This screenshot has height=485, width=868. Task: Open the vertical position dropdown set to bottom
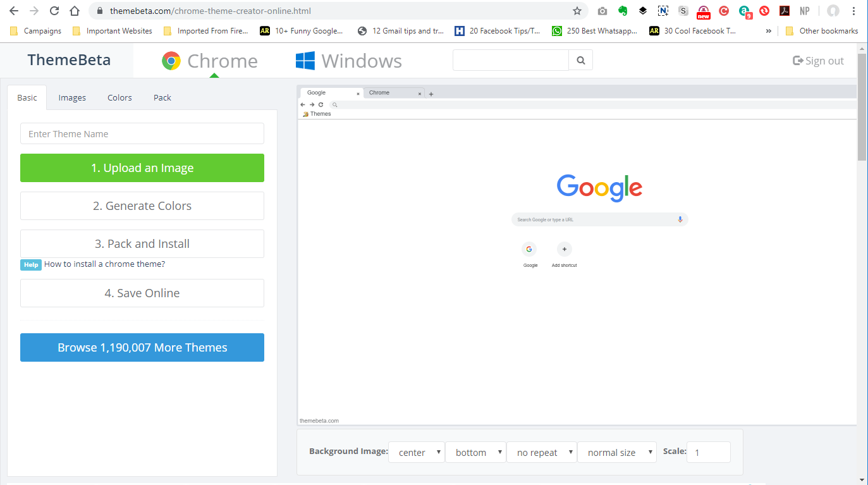pyautogui.click(x=475, y=452)
